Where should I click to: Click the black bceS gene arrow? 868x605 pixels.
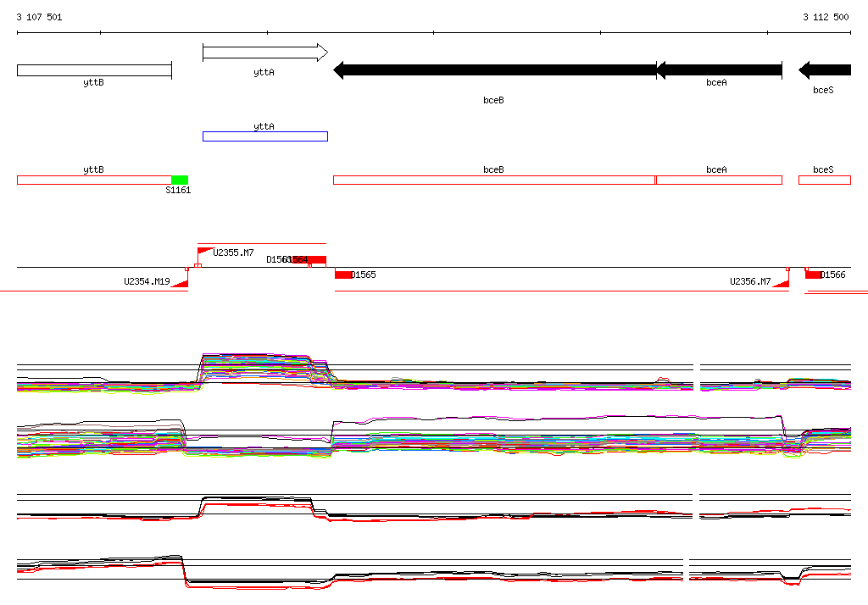(x=825, y=70)
